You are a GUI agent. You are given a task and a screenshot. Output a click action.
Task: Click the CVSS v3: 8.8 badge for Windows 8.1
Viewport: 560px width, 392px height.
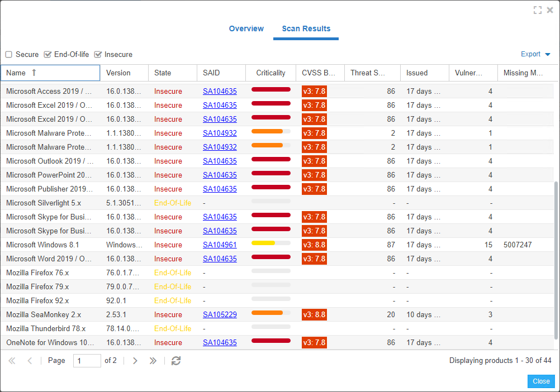pyautogui.click(x=314, y=245)
